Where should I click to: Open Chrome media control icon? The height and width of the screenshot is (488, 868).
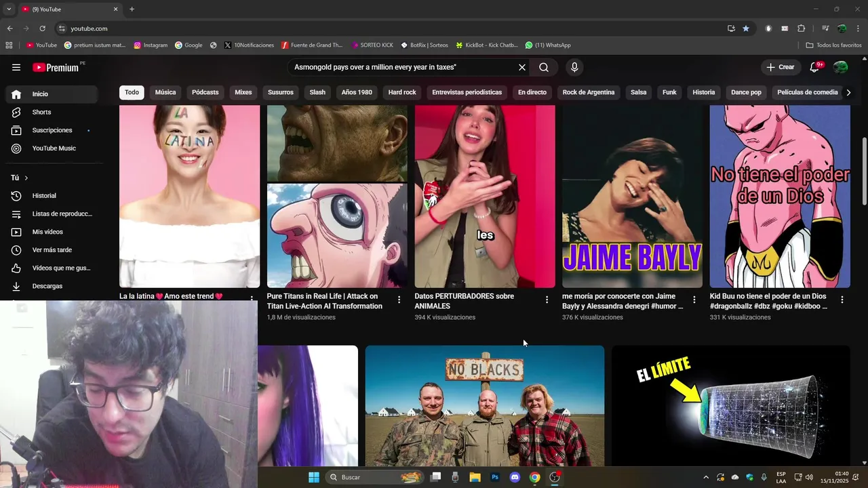[825, 28]
